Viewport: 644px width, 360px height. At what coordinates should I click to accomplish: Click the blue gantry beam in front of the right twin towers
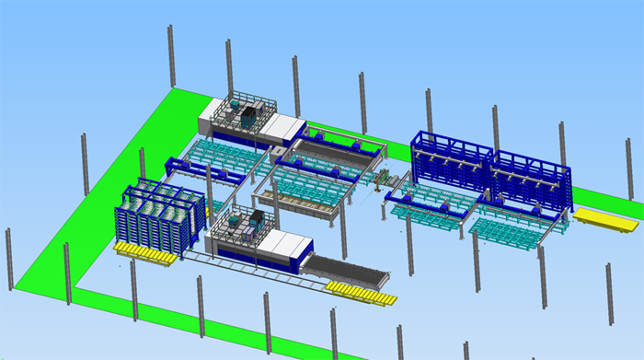pyautogui.click(x=427, y=204)
